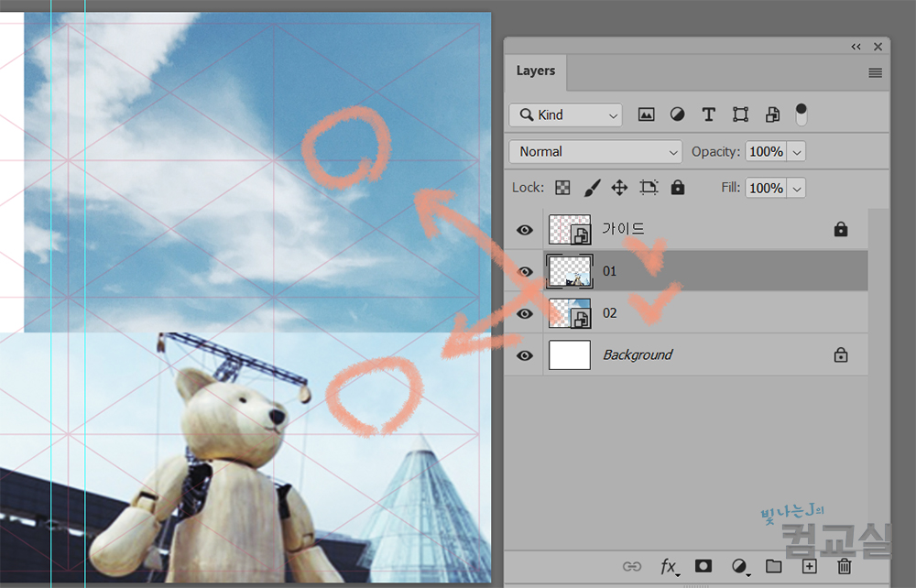
Task: Filter layers by type layer icon
Action: (x=709, y=114)
